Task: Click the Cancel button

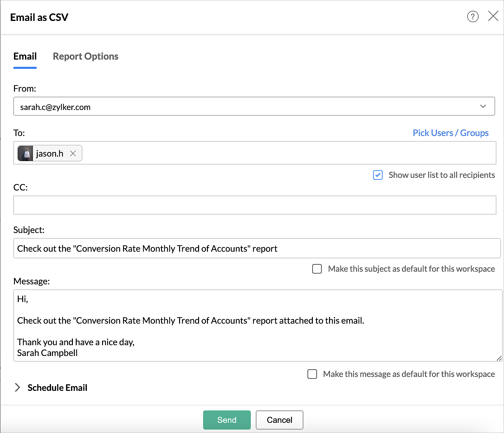Action: coord(279,420)
